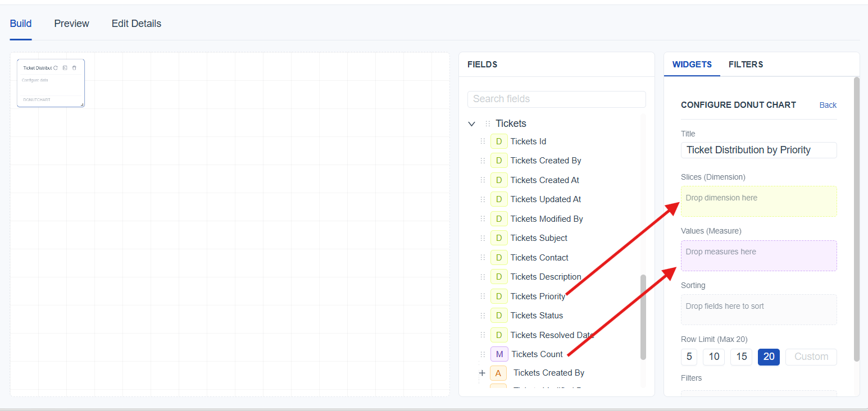Click the purple M icon for Tickets Count
868x411 pixels.
(499, 354)
